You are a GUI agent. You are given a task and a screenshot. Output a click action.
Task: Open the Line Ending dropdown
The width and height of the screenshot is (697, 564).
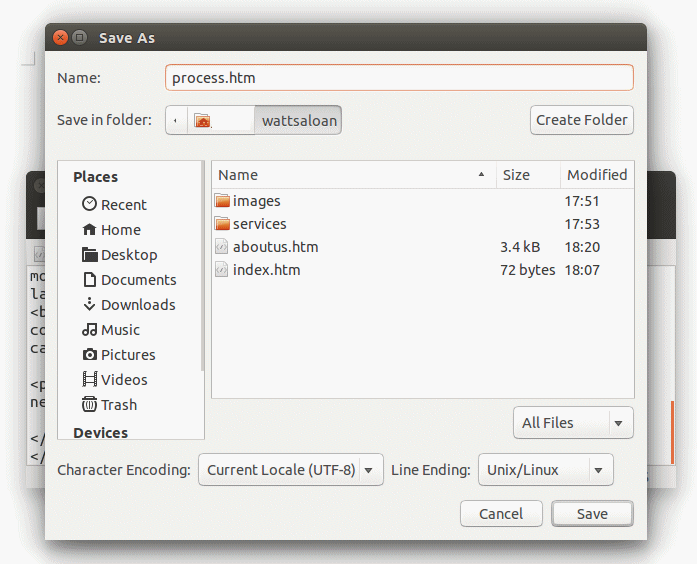tap(545, 470)
